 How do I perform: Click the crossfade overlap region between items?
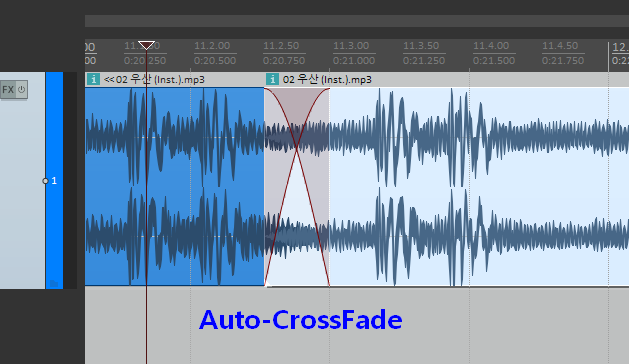pos(297,187)
